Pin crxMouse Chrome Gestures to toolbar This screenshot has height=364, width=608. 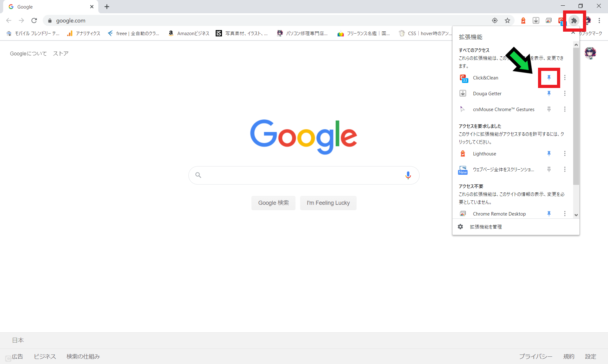(x=549, y=109)
